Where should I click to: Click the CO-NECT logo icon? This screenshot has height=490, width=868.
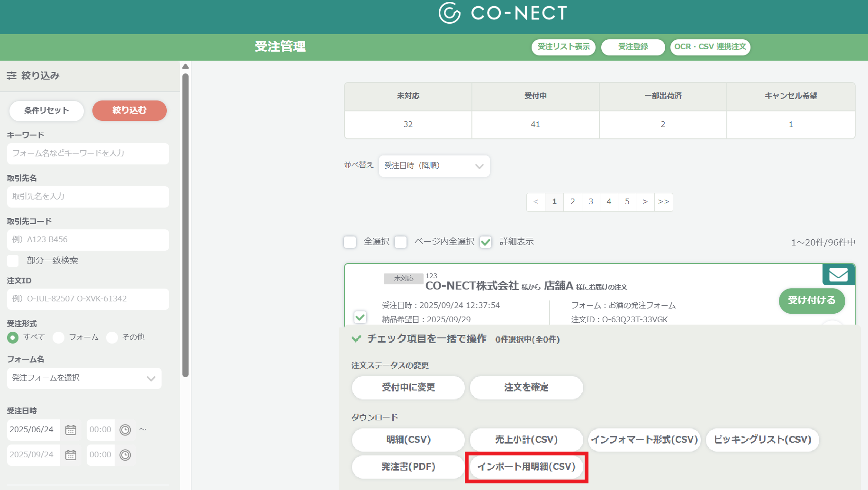(449, 13)
